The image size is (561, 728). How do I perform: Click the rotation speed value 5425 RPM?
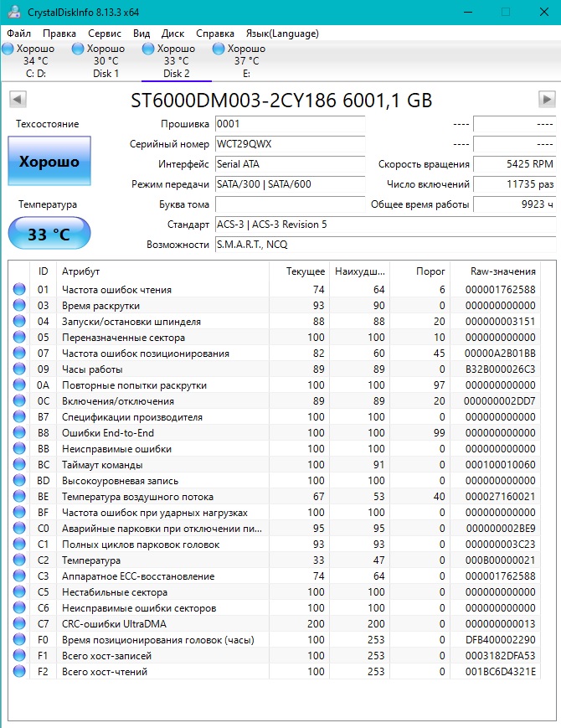[514, 164]
